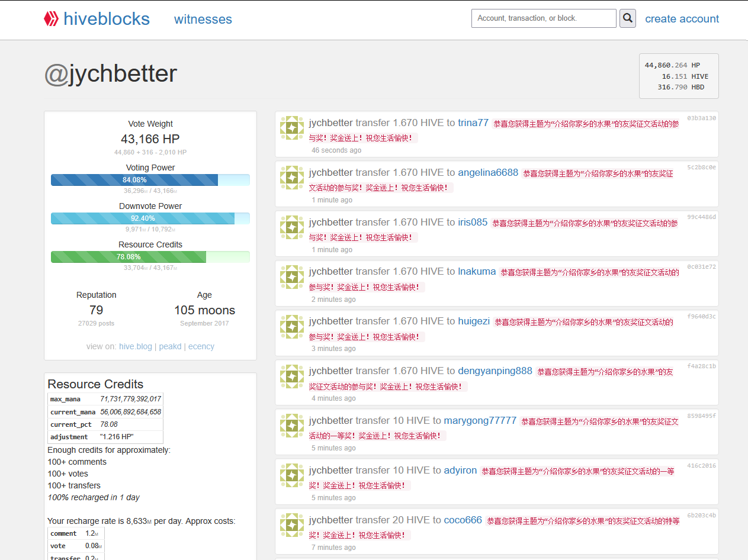Screen dimensions: 748x560
Task: Click the '7 minutes ago' timestamp
Action: (x=334, y=548)
